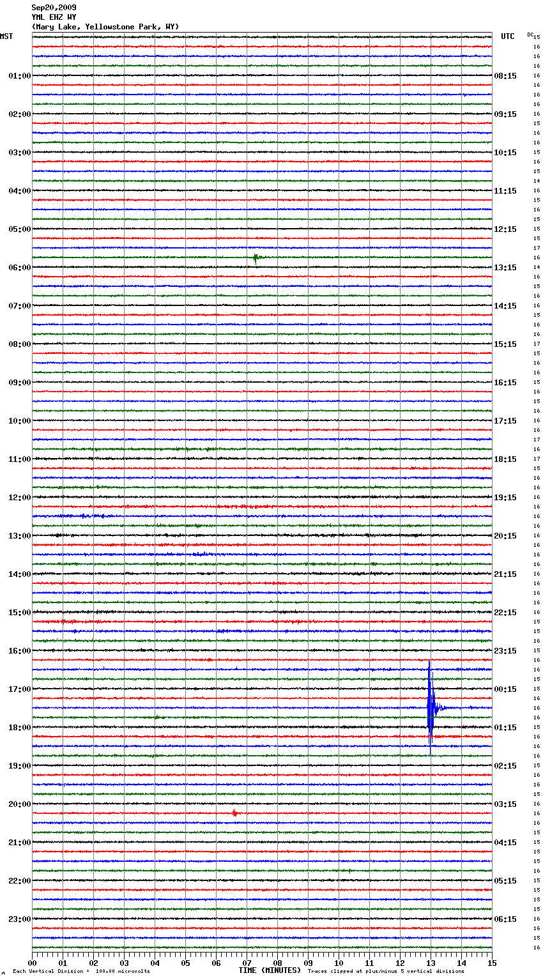Click the 13:15 UTC time label
The image size is (543, 980).
[505, 268]
